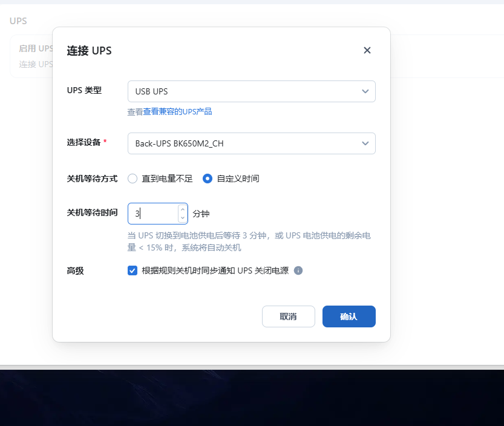
Task: Open the 查看兼容的UPS产品 link
Action: (x=177, y=111)
